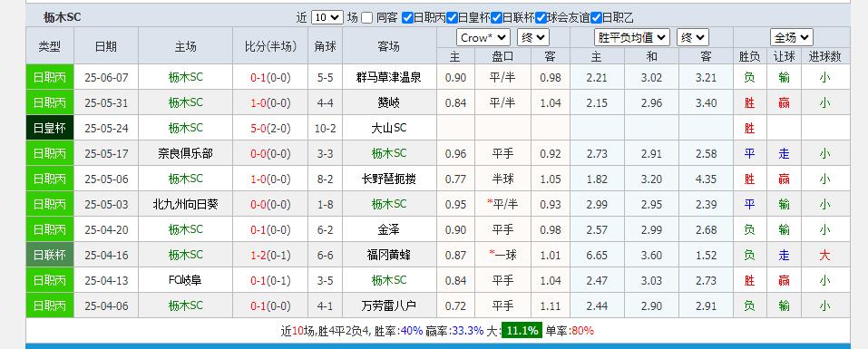This screenshot has width=868, height=349.
Task: Click the handicap *一球 cell
Action: [502, 256]
